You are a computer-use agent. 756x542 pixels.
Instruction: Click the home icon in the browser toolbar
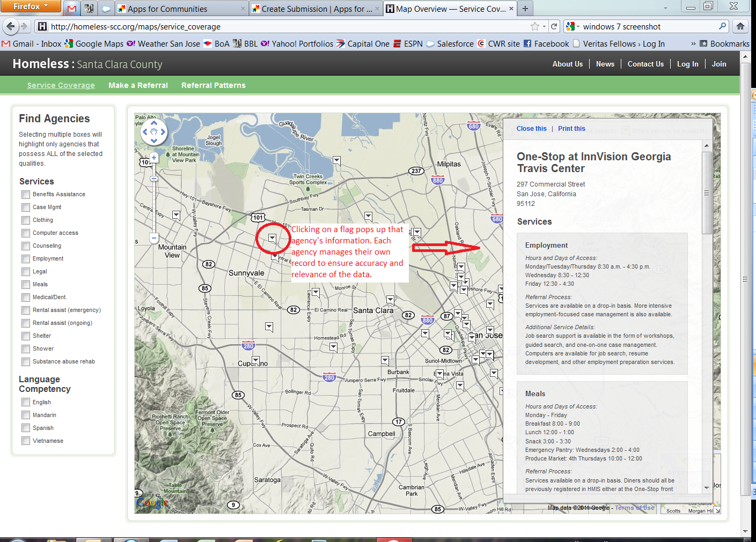[x=740, y=26]
